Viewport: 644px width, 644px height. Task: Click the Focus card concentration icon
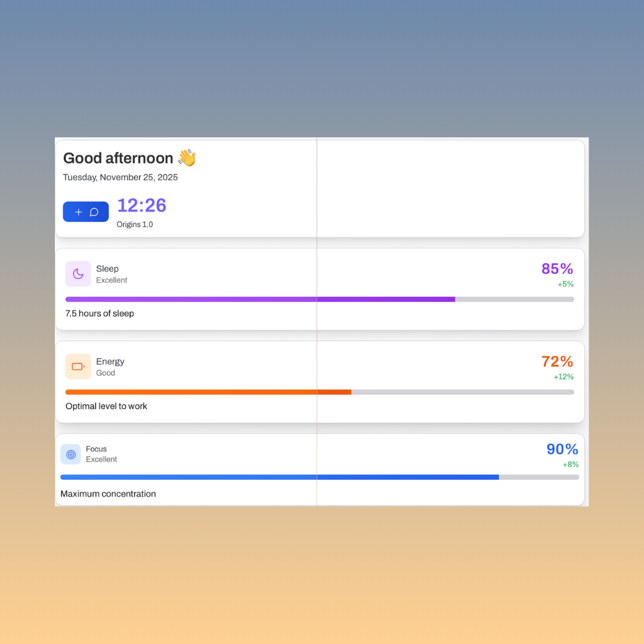(x=71, y=454)
